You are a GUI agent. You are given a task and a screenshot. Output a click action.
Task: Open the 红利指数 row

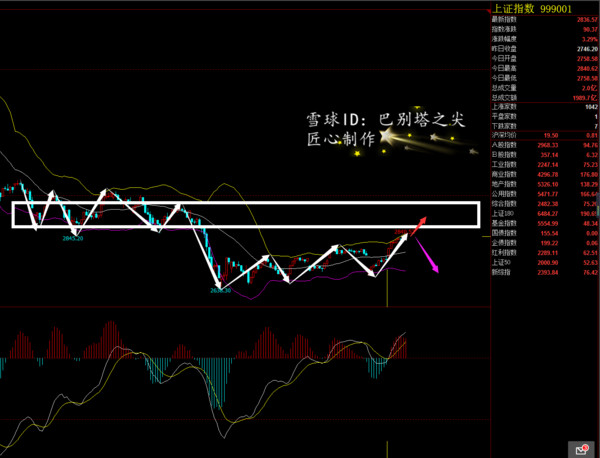pos(545,253)
